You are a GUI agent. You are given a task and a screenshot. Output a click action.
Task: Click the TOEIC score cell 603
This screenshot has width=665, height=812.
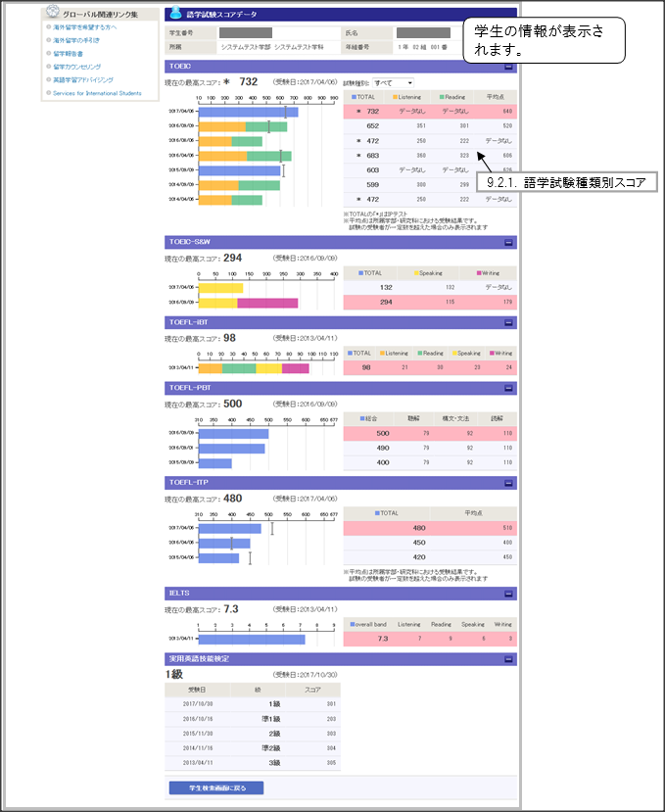tap(373, 169)
